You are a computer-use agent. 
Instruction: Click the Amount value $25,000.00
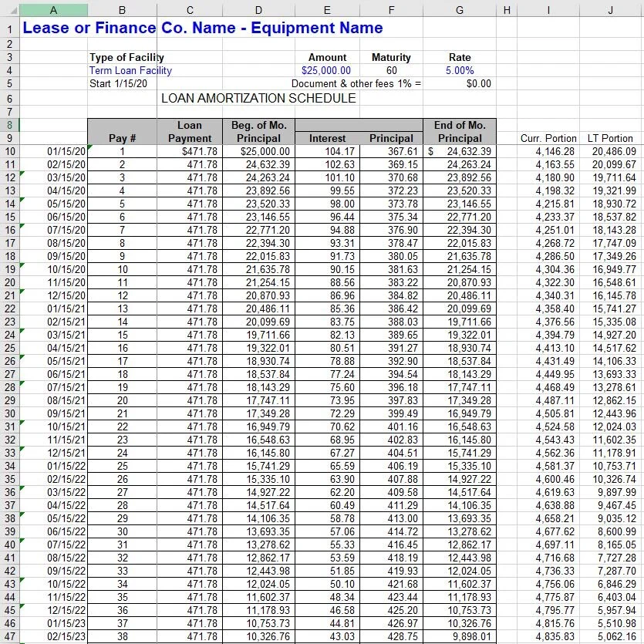tap(326, 70)
